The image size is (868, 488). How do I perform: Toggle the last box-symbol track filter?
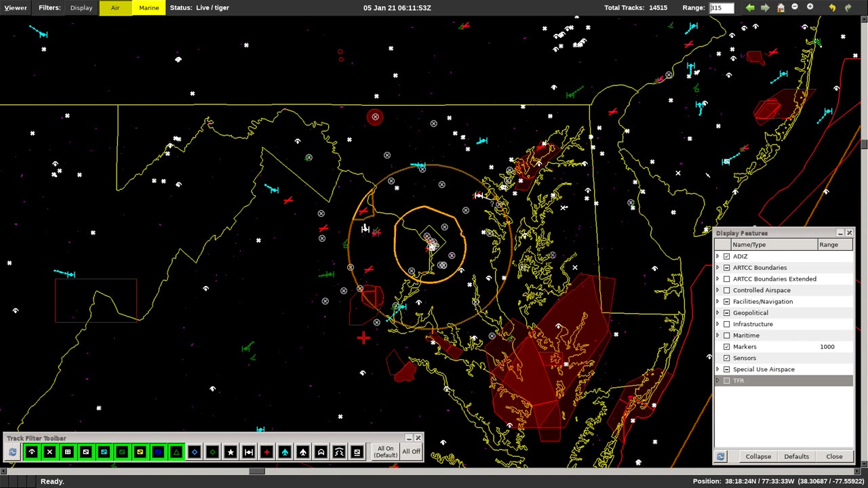[x=357, y=452]
